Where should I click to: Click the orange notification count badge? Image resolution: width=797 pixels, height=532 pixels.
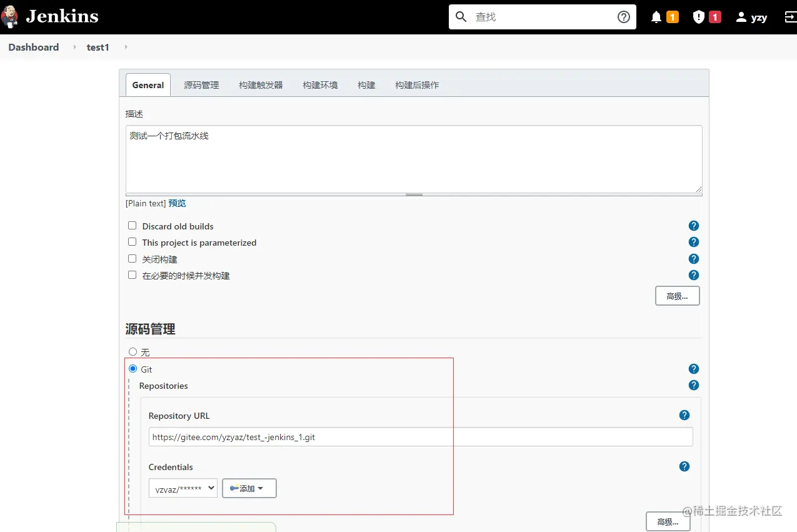[x=673, y=18]
